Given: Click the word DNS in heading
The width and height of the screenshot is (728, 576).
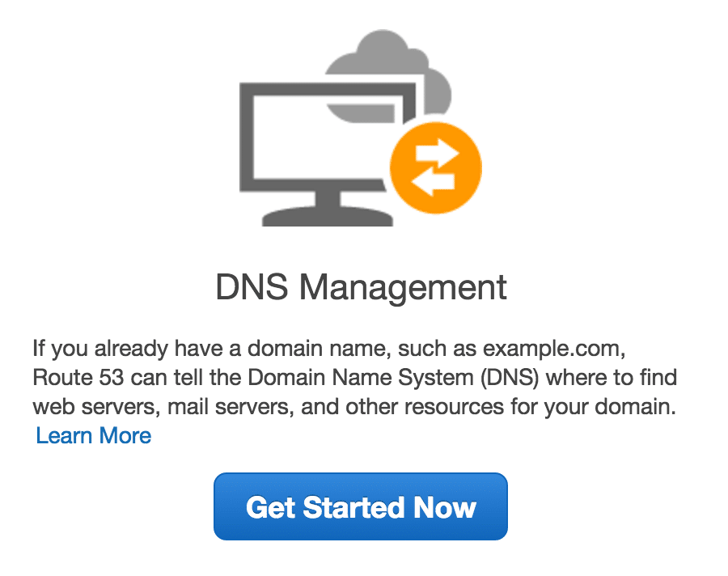Looking at the screenshot, I should (252, 286).
